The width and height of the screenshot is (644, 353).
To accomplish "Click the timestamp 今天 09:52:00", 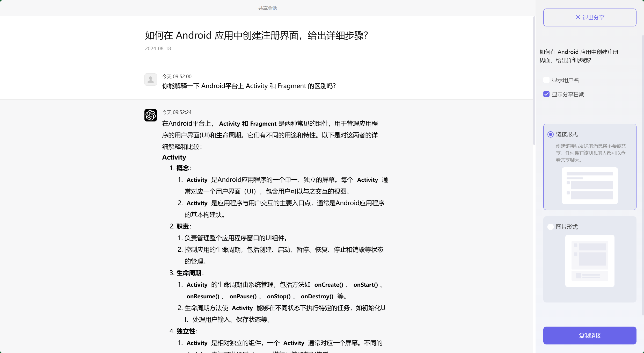I will coord(177,76).
